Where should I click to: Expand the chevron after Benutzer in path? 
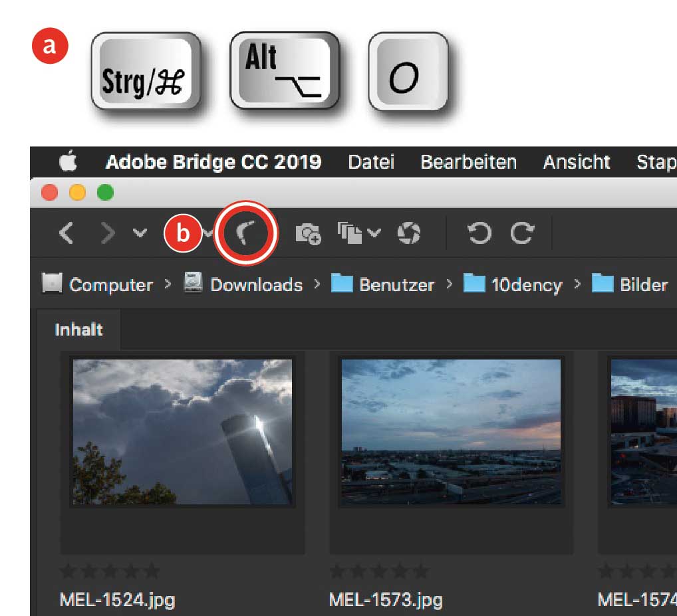tap(449, 284)
